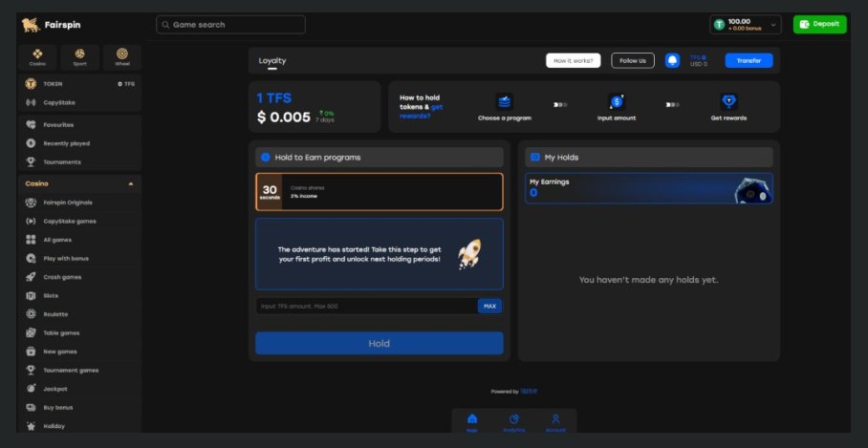Select the 30 seconds hold program

click(x=379, y=191)
